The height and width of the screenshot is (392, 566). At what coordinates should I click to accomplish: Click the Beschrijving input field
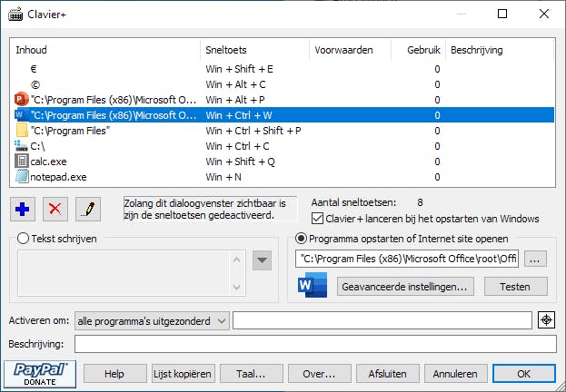click(314, 344)
